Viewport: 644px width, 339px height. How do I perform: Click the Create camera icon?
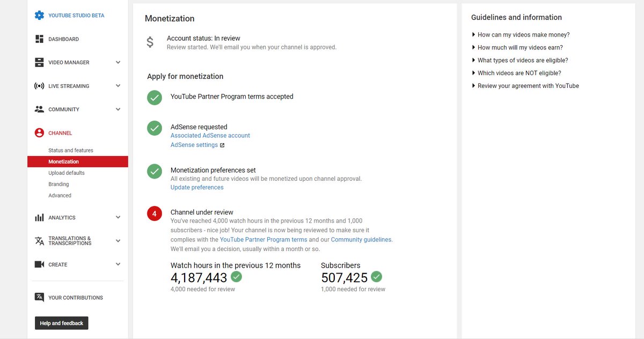(x=39, y=264)
